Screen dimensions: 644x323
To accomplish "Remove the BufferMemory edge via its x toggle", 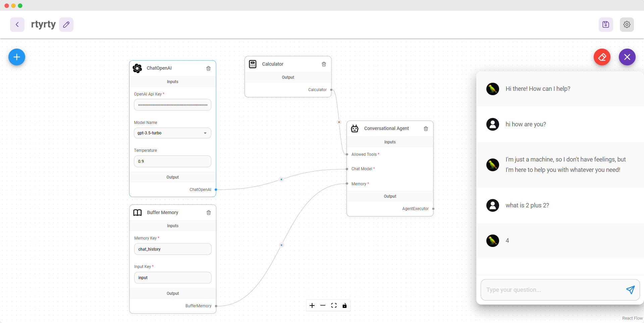I will pyautogui.click(x=281, y=245).
